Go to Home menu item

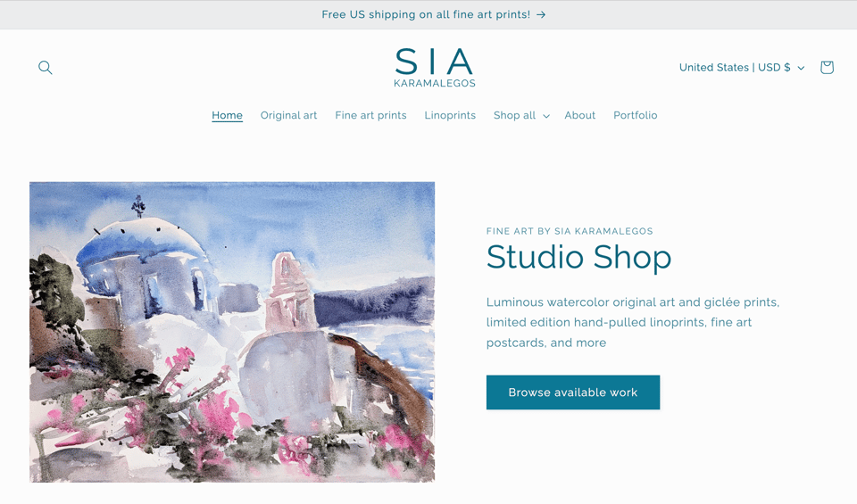point(228,115)
